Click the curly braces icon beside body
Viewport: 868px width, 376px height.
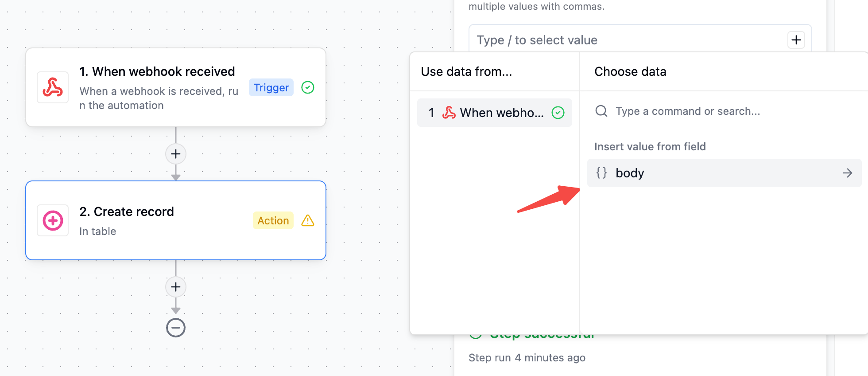(x=601, y=172)
